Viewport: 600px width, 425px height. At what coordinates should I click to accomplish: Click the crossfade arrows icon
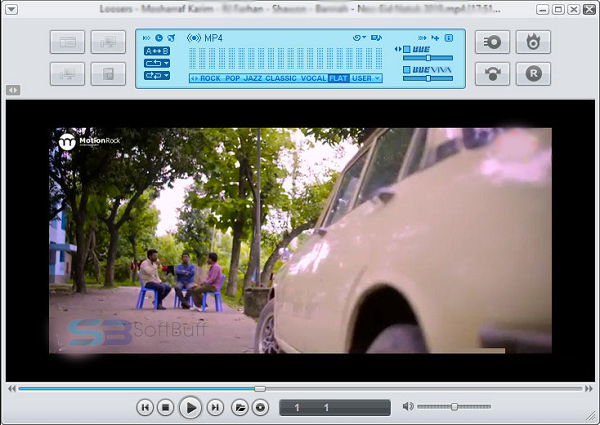click(422, 38)
